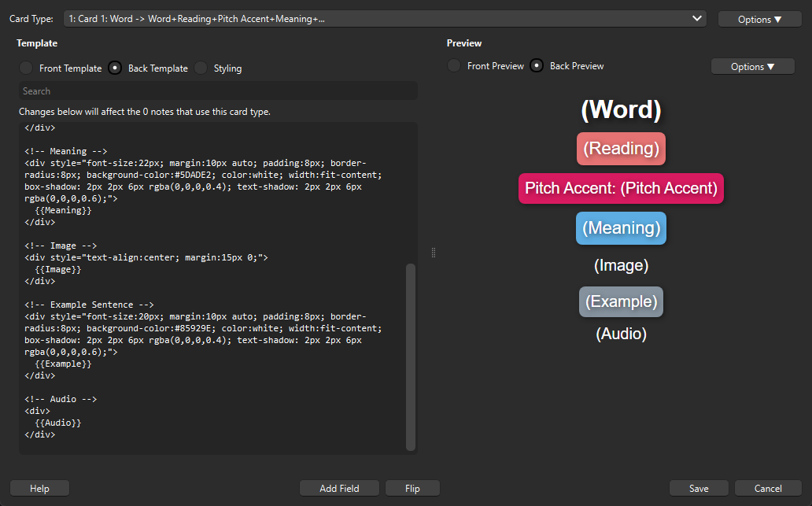Click the splitter handle between Template and Preview

point(434,253)
